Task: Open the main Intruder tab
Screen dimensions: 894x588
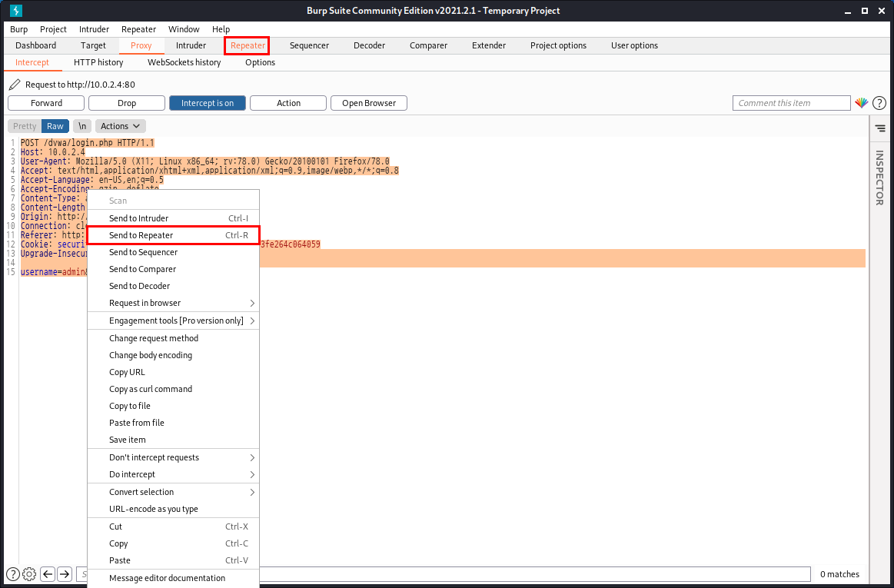Action: [191, 45]
